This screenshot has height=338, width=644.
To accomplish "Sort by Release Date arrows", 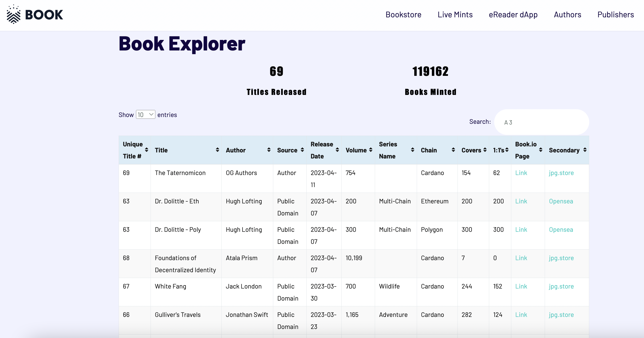I will pyautogui.click(x=337, y=150).
